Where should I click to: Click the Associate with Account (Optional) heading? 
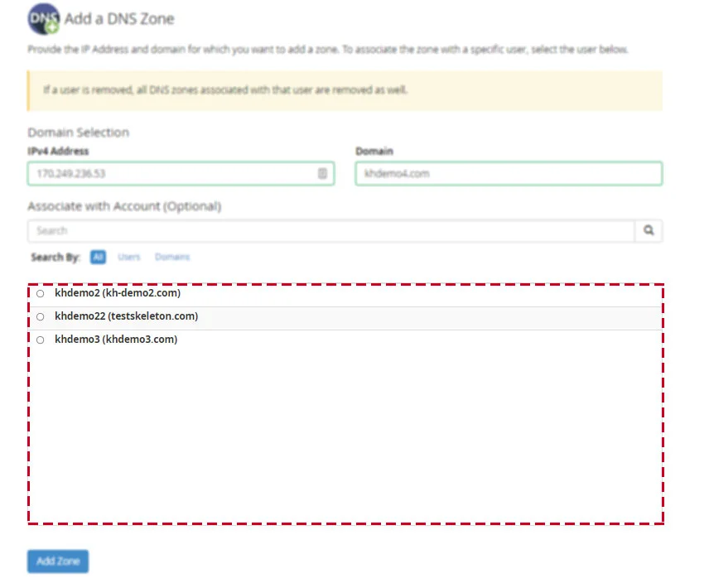pos(124,206)
